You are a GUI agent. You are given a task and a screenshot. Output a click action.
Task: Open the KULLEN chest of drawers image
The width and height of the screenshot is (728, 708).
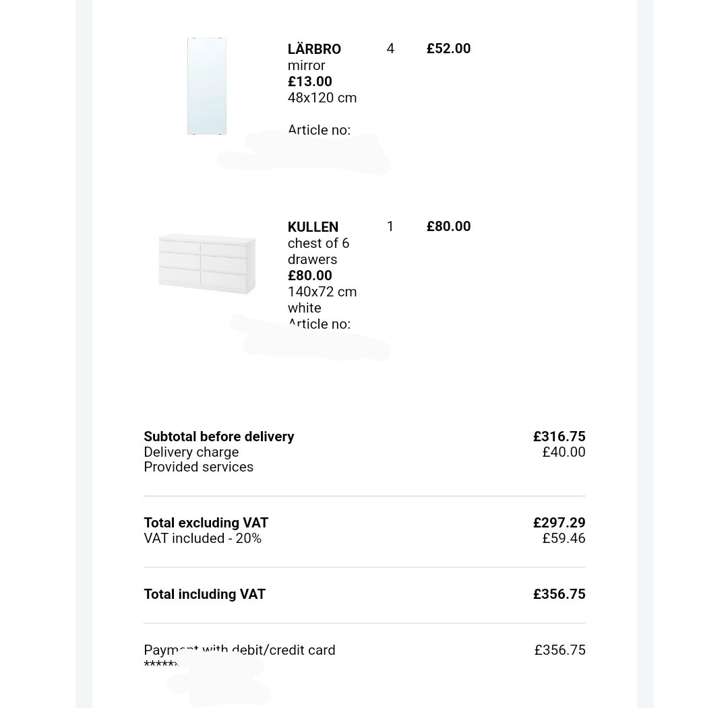[x=207, y=264]
